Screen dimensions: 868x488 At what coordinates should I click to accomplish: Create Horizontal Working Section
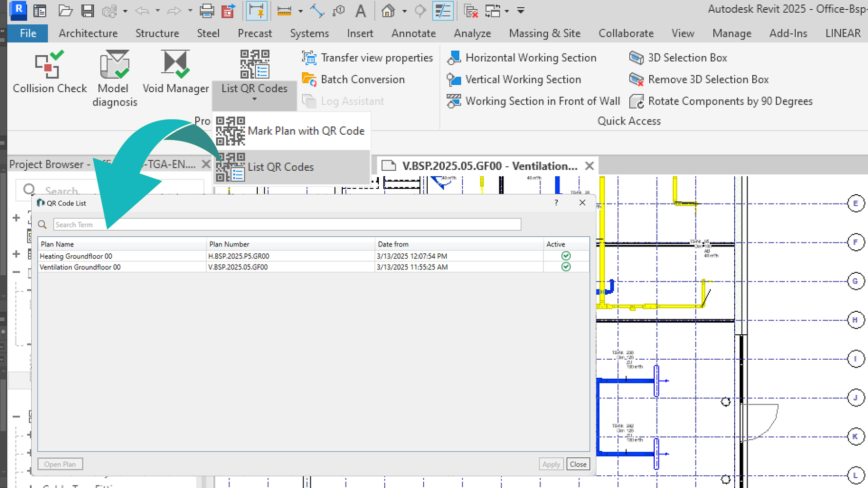click(521, 58)
